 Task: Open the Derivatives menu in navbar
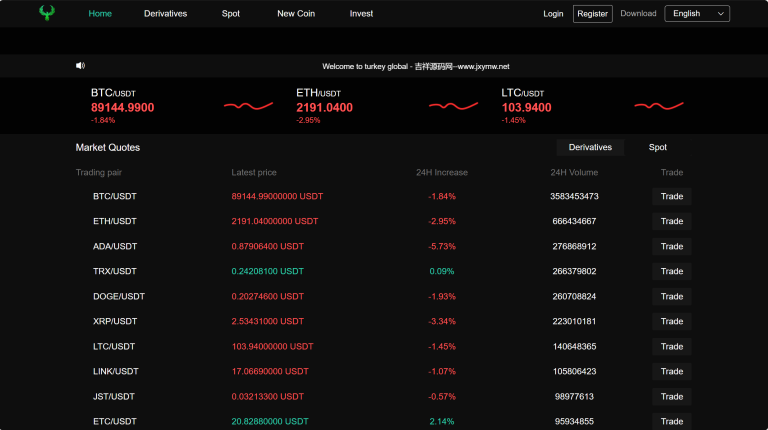point(165,14)
